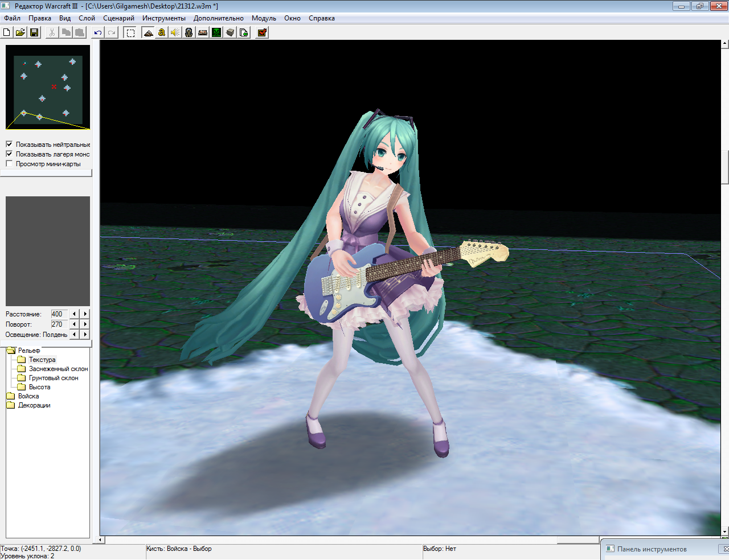
Task: Click the Cut scissors icon
Action: tap(52, 32)
